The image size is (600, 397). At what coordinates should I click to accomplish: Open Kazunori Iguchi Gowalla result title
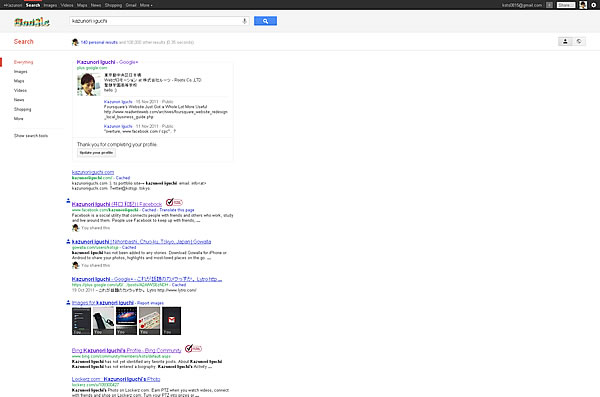click(x=141, y=242)
